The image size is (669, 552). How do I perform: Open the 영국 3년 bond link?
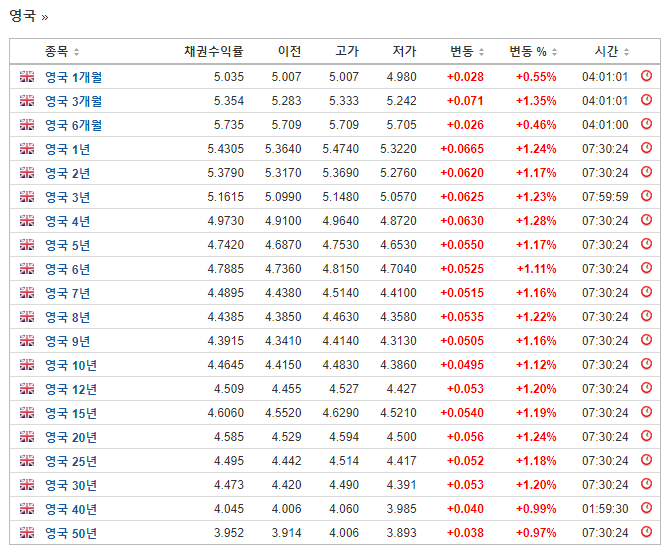67,197
